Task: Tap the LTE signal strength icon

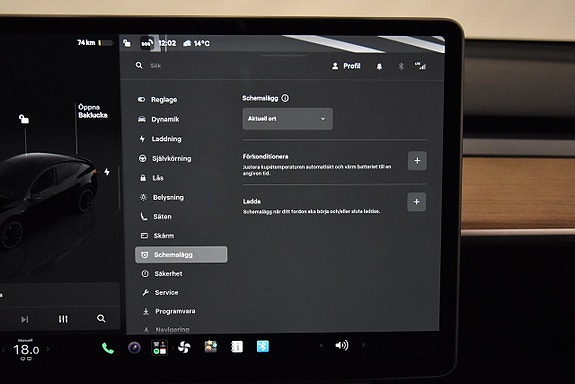Action: [x=420, y=66]
